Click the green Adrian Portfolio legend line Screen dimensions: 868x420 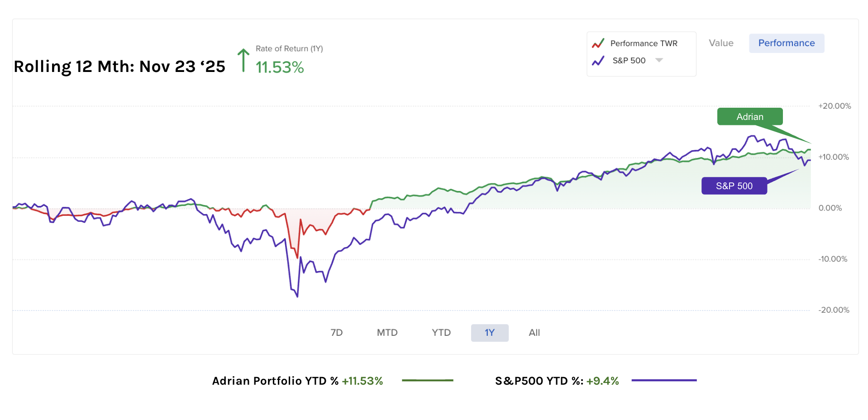[427, 380]
